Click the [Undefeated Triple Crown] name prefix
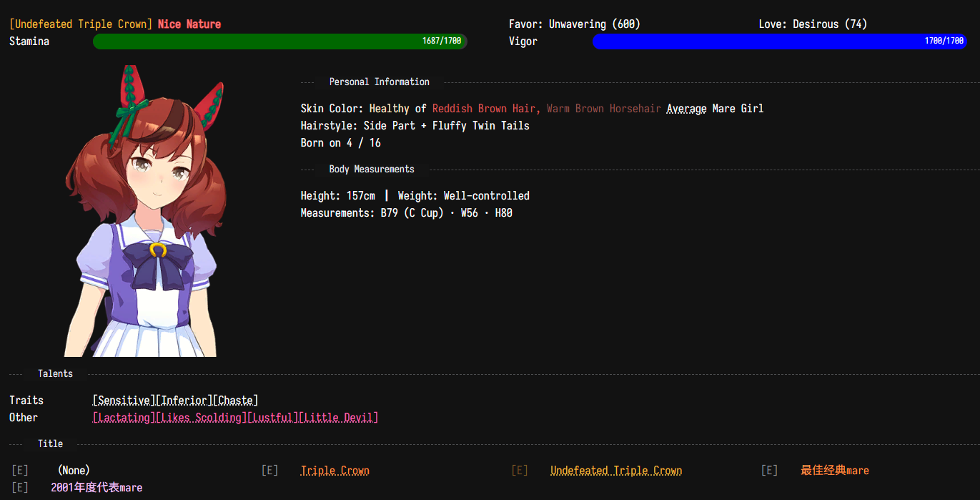Screen dimensions: 980x500 82,24
